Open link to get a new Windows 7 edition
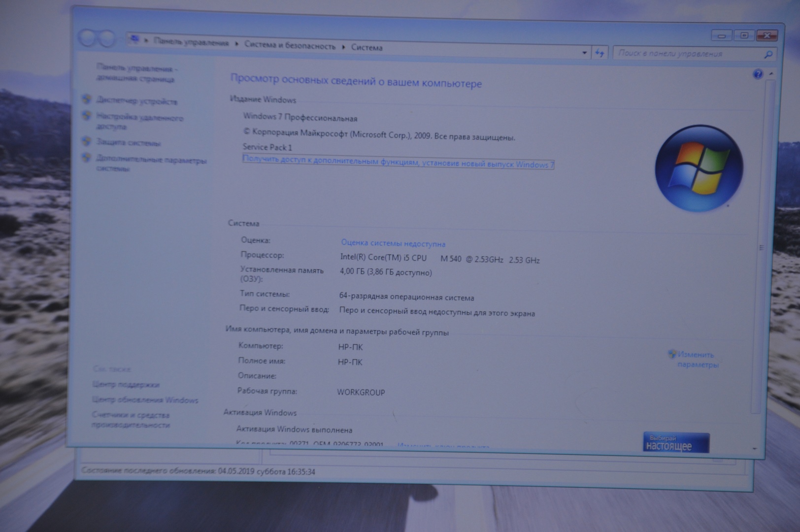This screenshot has height=532, width=800. pos(398,162)
